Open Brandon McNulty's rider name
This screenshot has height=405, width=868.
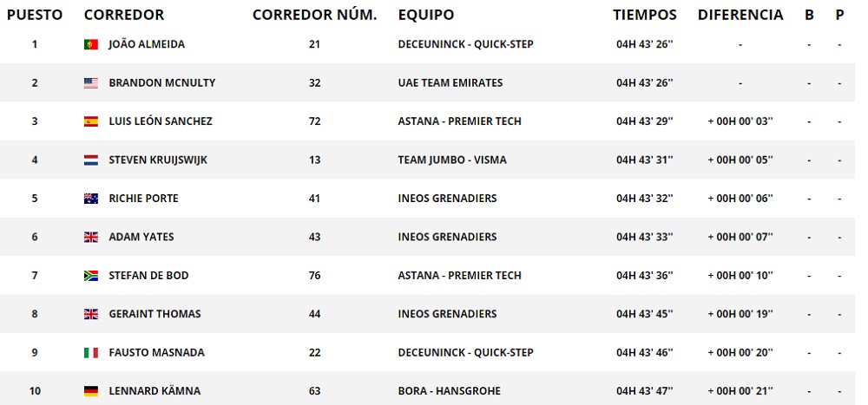[161, 83]
